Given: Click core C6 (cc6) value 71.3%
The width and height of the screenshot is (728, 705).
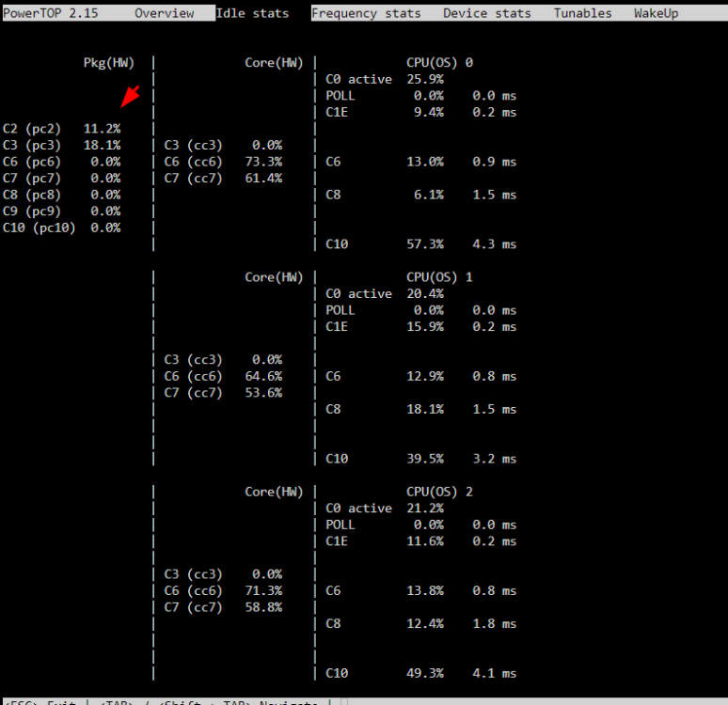Looking at the screenshot, I should (x=263, y=591).
